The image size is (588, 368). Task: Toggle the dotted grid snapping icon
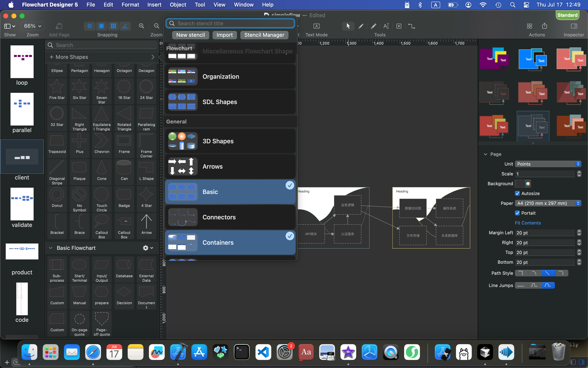pos(113,26)
